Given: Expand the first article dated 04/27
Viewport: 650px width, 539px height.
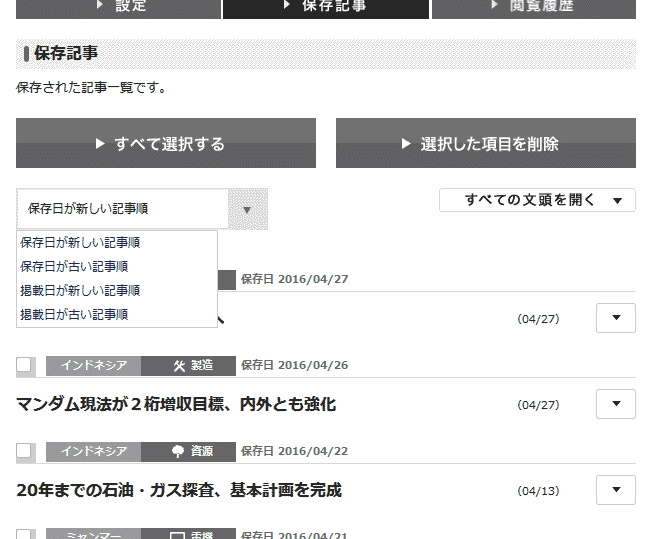Looking at the screenshot, I should (615, 318).
